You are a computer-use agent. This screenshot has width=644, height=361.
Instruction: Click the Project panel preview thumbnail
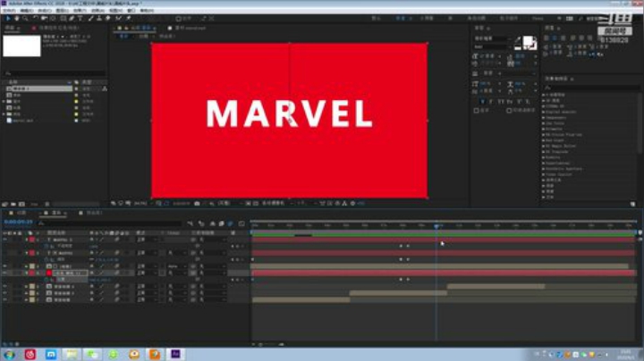click(x=21, y=46)
